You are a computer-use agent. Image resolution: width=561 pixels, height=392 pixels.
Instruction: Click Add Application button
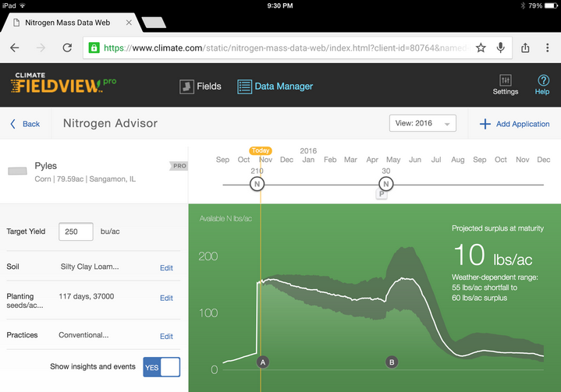tap(514, 124)
